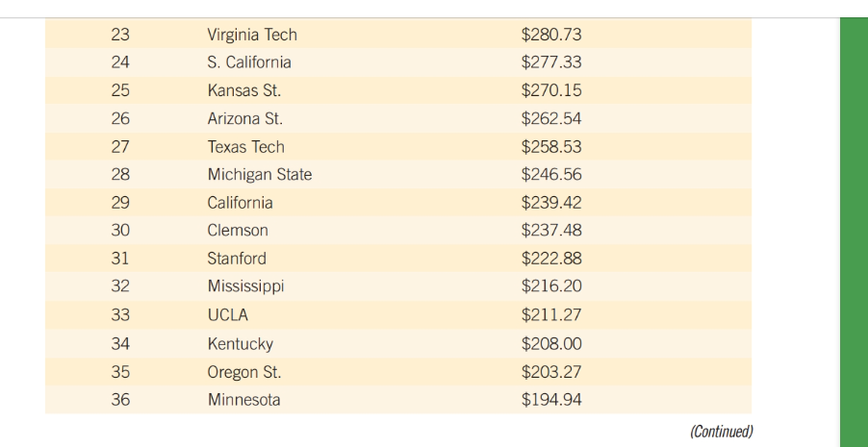Image resolution: width=868 pixels, height=447 pixels.
Task: Click the Kansas St. value $270.15
Action: (x=551, y=90)
